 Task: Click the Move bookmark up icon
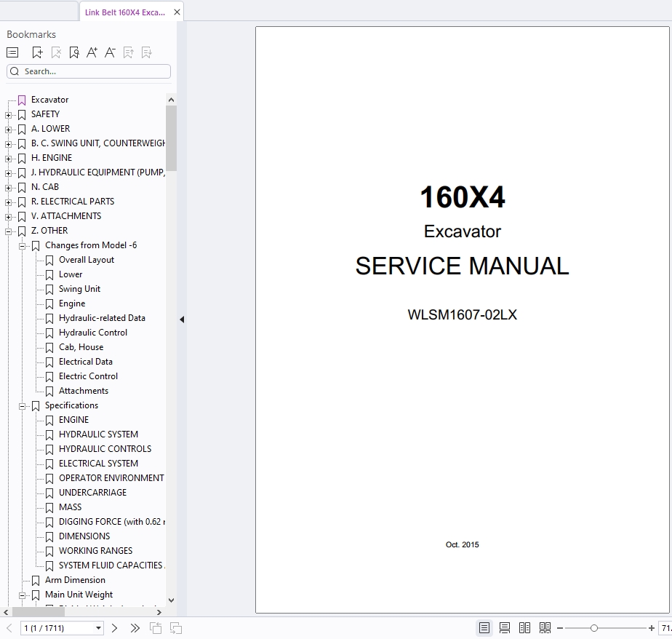pyautogui.click(x=128, y=52)
